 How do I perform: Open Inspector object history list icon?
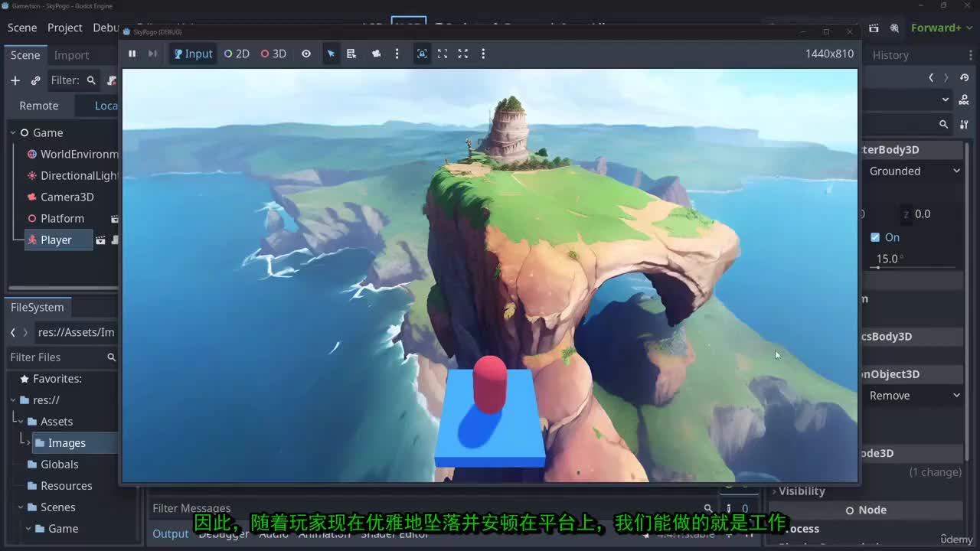coord(965,77)
